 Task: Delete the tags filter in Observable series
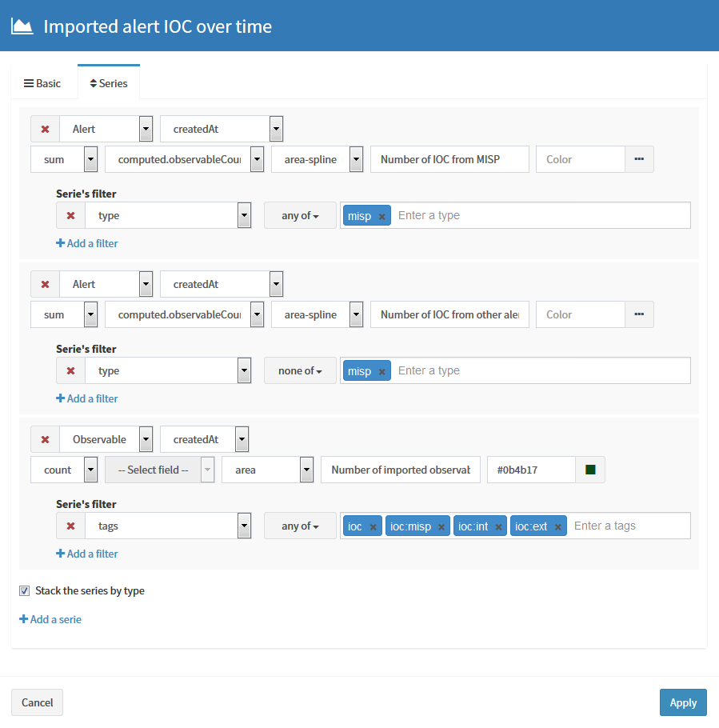pyautogui.click(x=70, y=526)
